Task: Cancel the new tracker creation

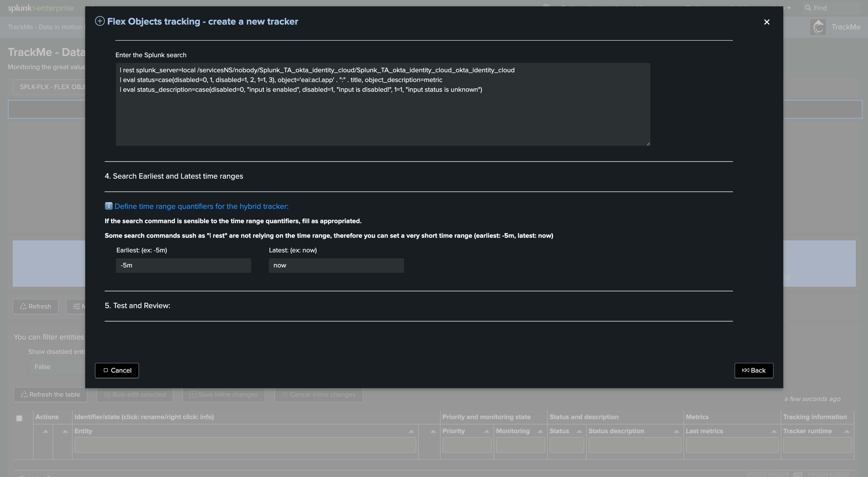Action: pos(117,370)
